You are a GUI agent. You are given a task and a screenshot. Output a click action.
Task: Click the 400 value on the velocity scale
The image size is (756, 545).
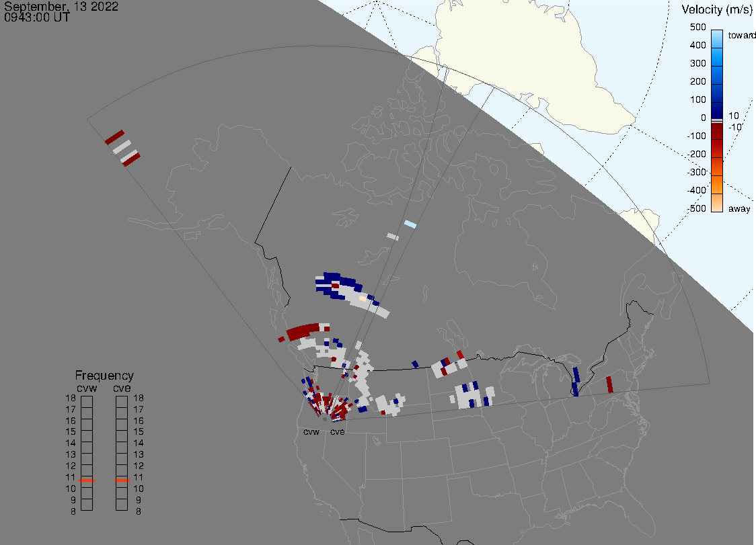click(x=697, y=45)
